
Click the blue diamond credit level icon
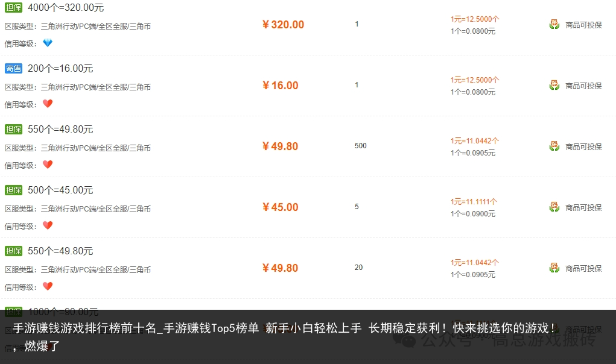pyautogui.click(x=48, y=43)
